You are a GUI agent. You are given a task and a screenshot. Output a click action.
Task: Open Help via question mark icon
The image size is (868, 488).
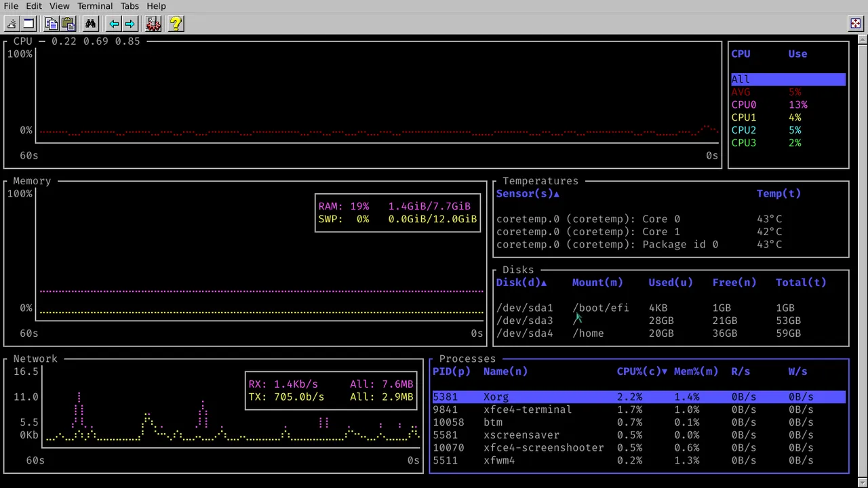pos(175,24)
